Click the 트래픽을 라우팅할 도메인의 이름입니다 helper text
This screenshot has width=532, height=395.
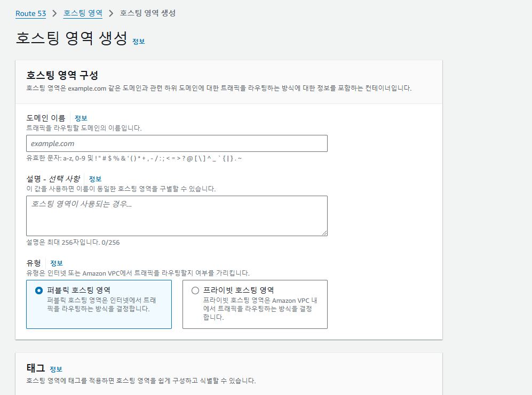84,128
